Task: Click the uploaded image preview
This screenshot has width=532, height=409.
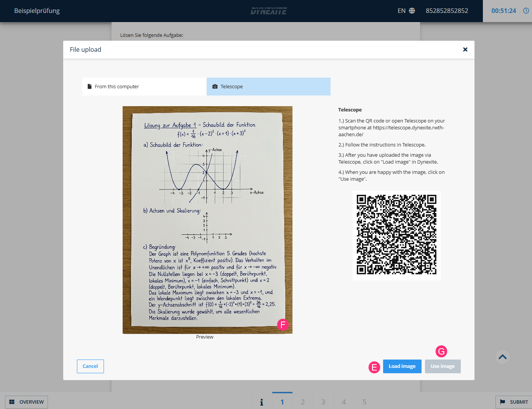Action: [x=208, y=220]
